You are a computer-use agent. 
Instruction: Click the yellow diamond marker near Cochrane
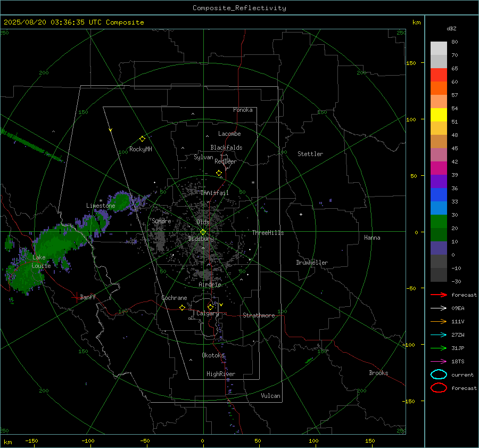182,307
